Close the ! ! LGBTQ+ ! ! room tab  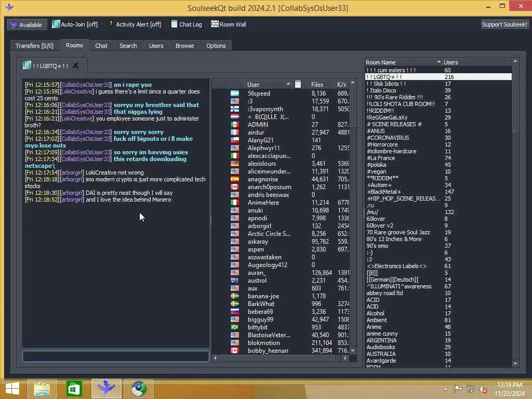click(76, 65)
